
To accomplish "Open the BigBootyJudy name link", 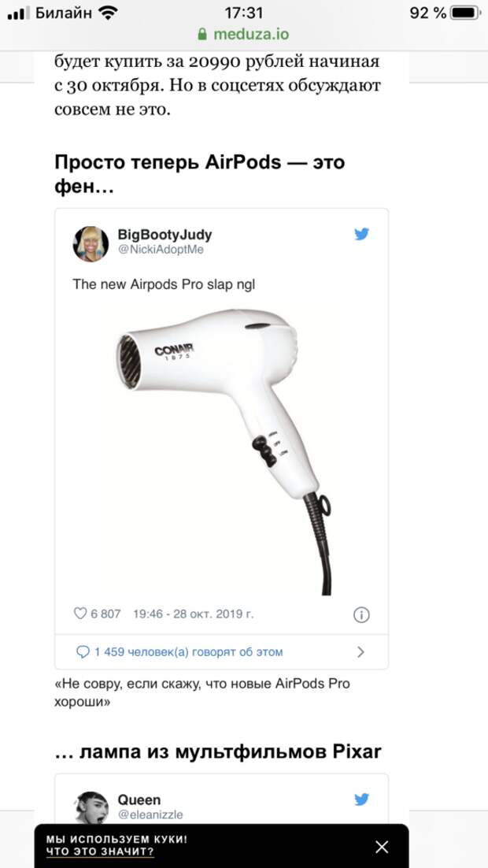I will click(165, 235).
